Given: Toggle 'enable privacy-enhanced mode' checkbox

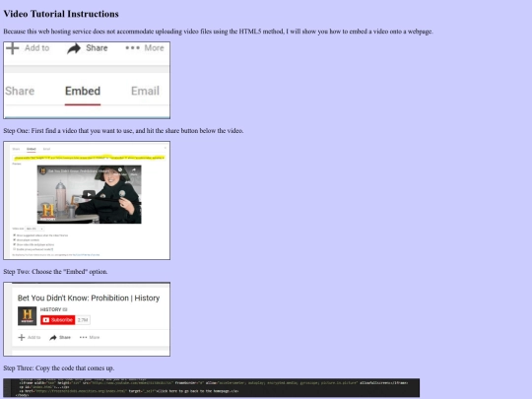Looking at the screenshot, I should (x=14, y=249).
